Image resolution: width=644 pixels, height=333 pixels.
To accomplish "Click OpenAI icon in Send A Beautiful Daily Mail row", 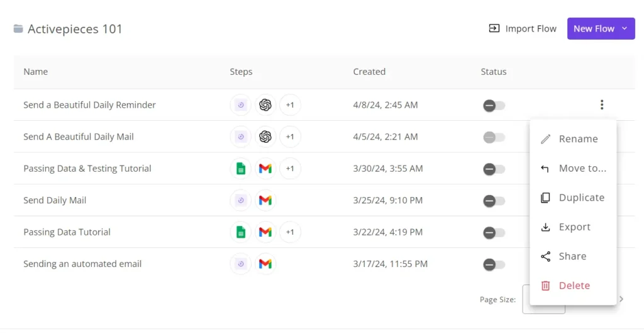I will click(265, 137).
